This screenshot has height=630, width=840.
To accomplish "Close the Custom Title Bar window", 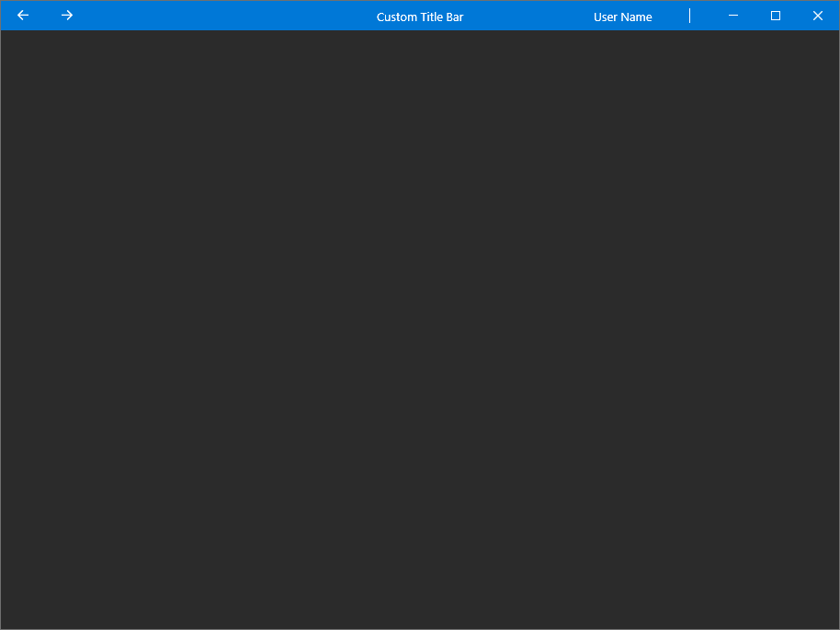I will coord(818,16).
